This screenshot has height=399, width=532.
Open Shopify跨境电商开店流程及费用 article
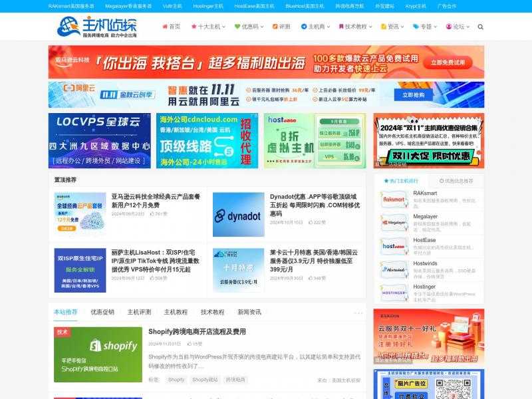[197, 331]
